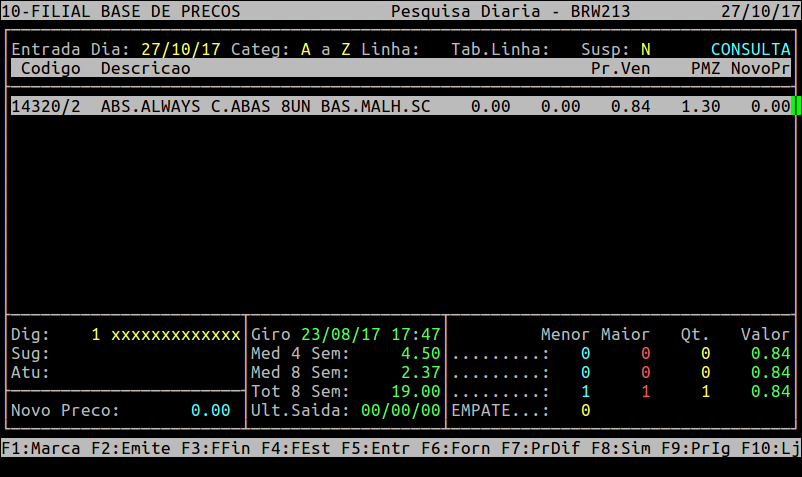
Task: Click the Novo Preco value 0.00
Action: tap(211, 411)
